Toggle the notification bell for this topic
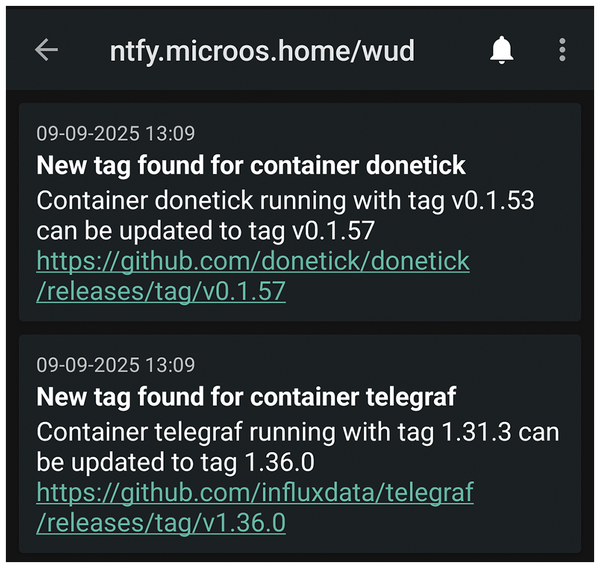The height and width of the screenshot is (568, 600). 501,50
